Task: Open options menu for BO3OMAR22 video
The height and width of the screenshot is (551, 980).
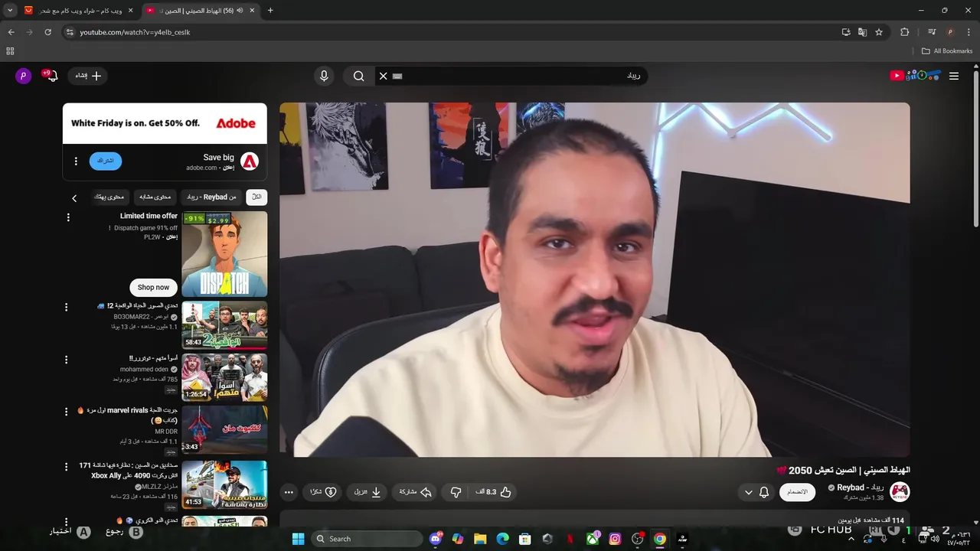Action: coord(66,307)
